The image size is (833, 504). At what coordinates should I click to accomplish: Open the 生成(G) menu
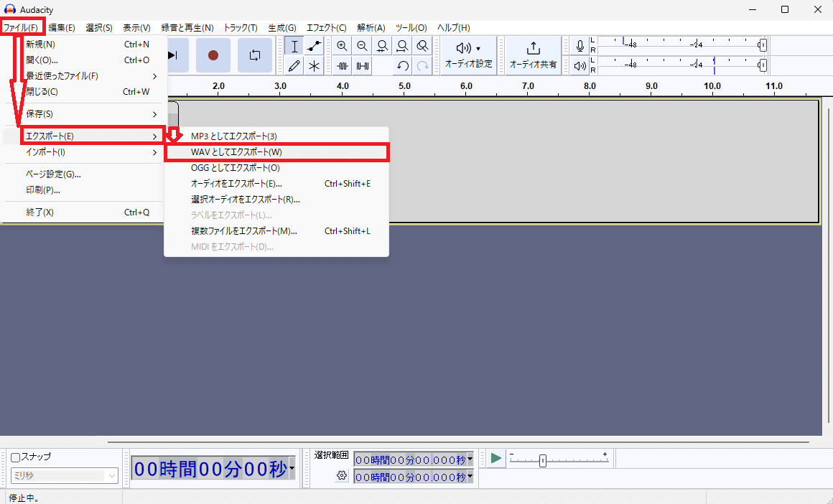[x=282, y=27]
